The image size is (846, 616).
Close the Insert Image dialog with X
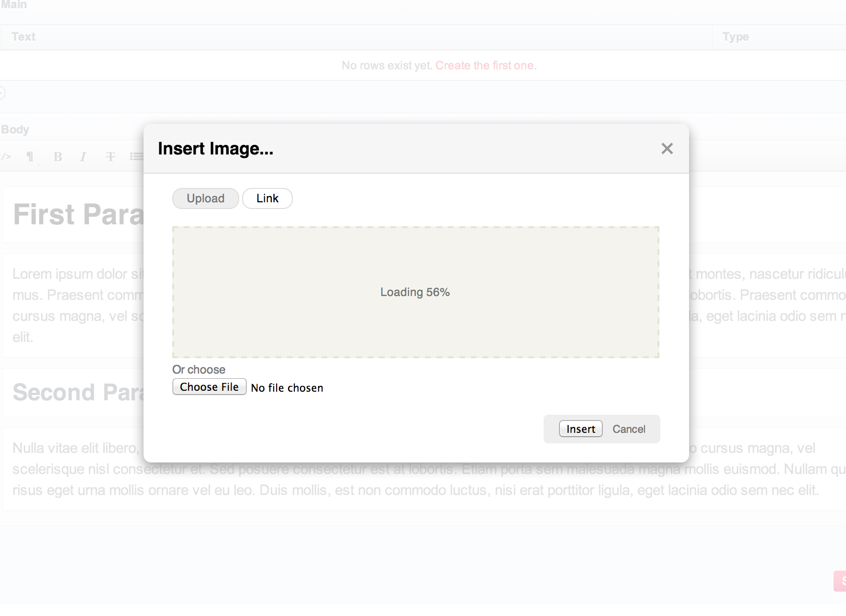point(667,149)
